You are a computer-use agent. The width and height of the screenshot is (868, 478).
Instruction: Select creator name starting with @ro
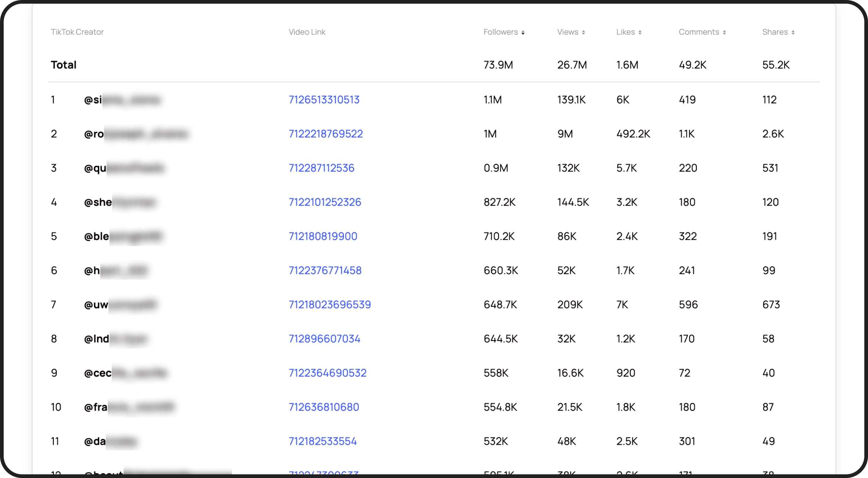pos(136,134)
